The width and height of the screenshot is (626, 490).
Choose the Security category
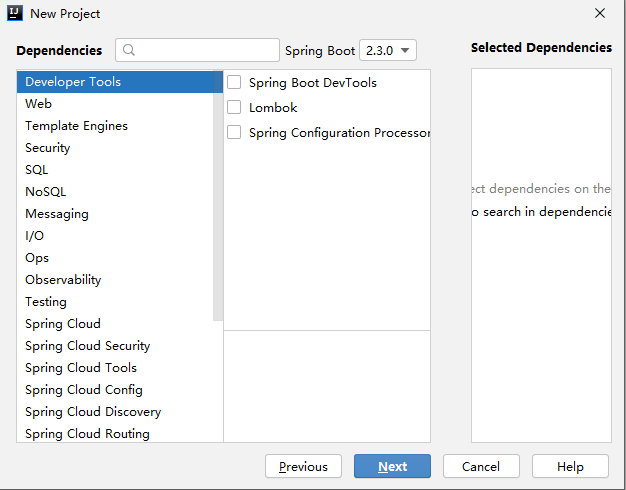click(x=48, y=148)
